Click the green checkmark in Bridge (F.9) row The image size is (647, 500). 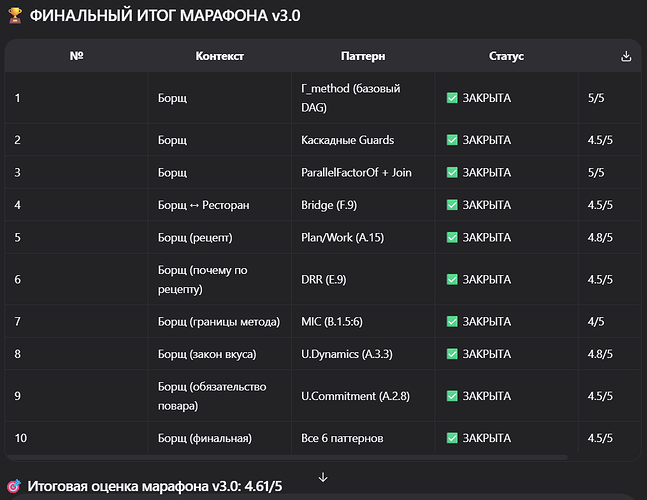[x=452, y=205]
